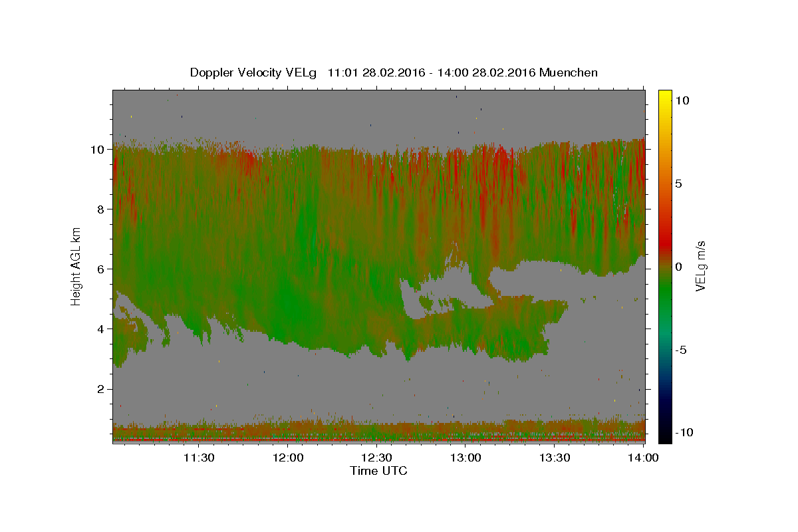
Task: Click the 12:30 time axis label
Action: 376,458
